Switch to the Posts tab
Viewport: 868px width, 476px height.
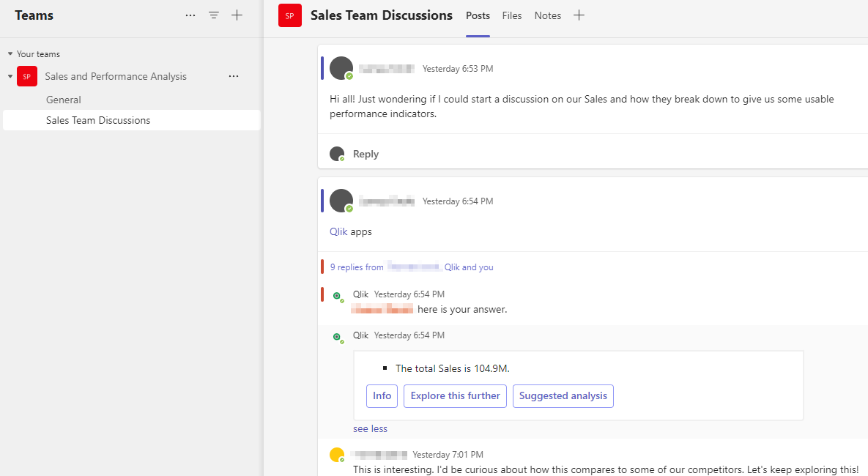pyautogui.click(x=478, y=15)
